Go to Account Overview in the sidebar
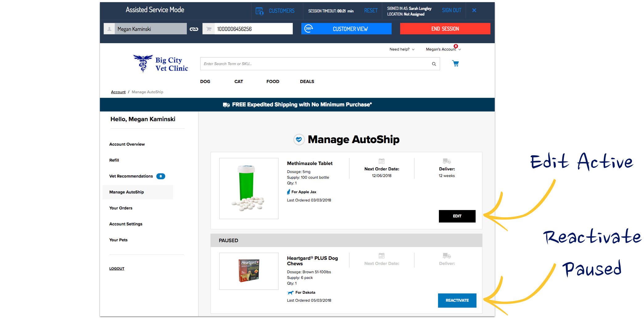The image size is (644, 319). [127, 144]
